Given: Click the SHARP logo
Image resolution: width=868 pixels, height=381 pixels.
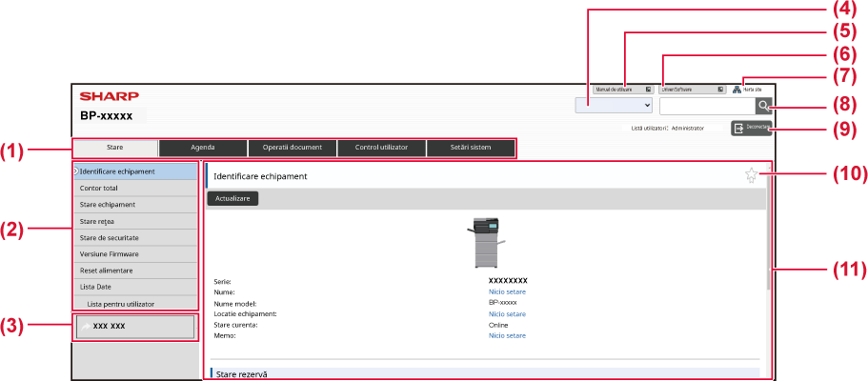Looking at the screenshot, I should 109,96.
